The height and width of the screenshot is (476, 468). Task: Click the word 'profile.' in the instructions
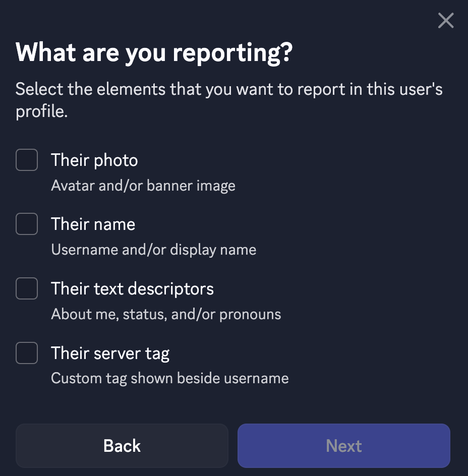click(41, 112)
